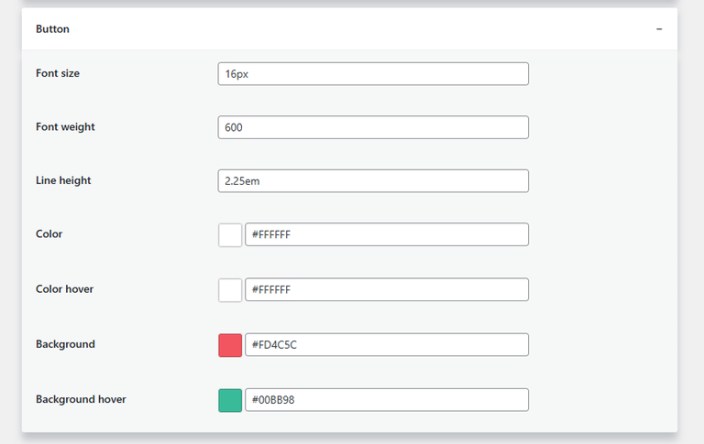Click the Button panel header title
The height and width of the screenshot is (444, 704).
coord(53,30)
